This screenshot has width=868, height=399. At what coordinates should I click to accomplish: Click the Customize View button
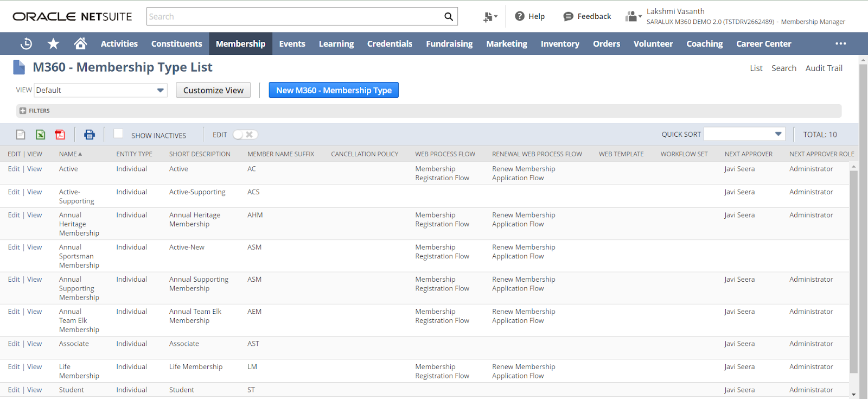click(x=213, y=90)
